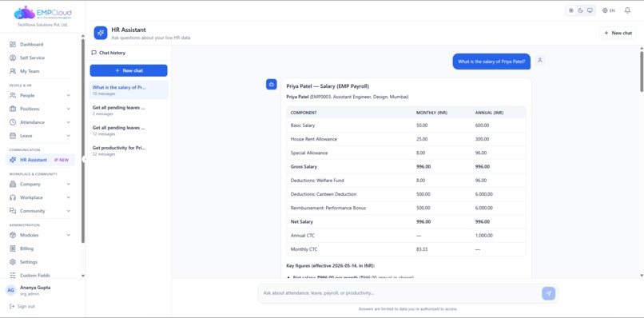Image resolution: width=644 pixels, height=318 pixels.
Task: Click the Community chat icon
Action: click(13, 211)
